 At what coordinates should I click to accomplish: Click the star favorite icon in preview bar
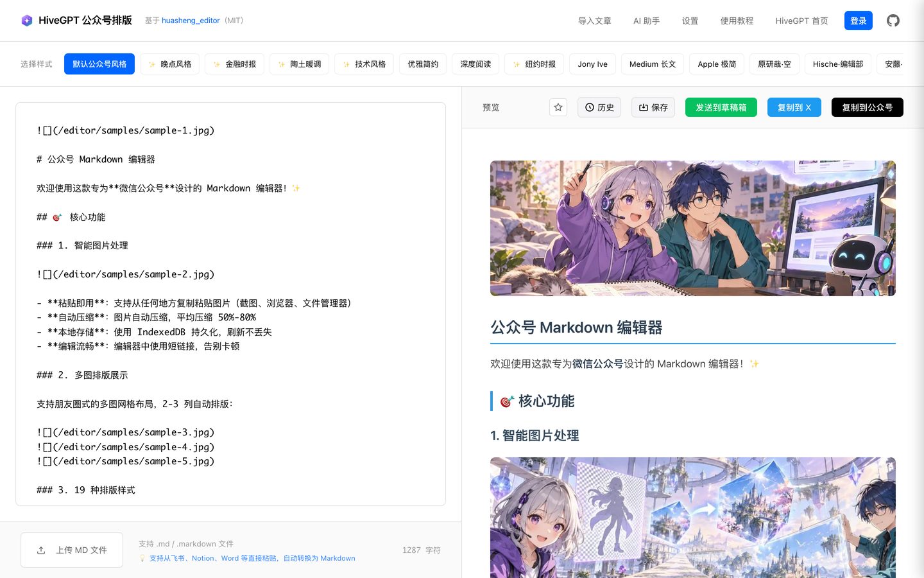[x=558, y=107]
